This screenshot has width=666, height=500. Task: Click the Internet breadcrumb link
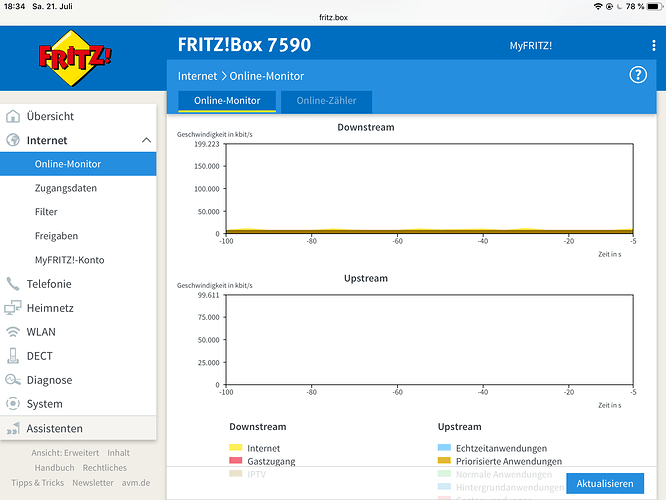[x=197, y=76]
